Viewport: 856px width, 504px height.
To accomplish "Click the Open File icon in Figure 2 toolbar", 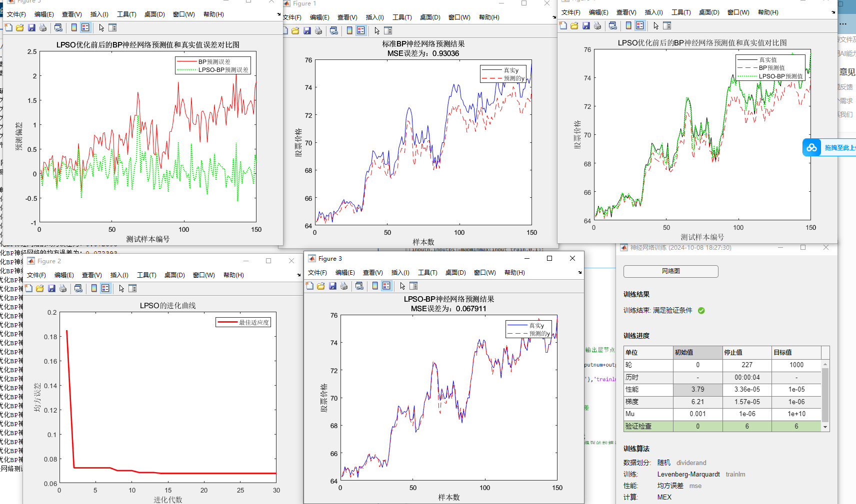I will click(x=40, y=288).
